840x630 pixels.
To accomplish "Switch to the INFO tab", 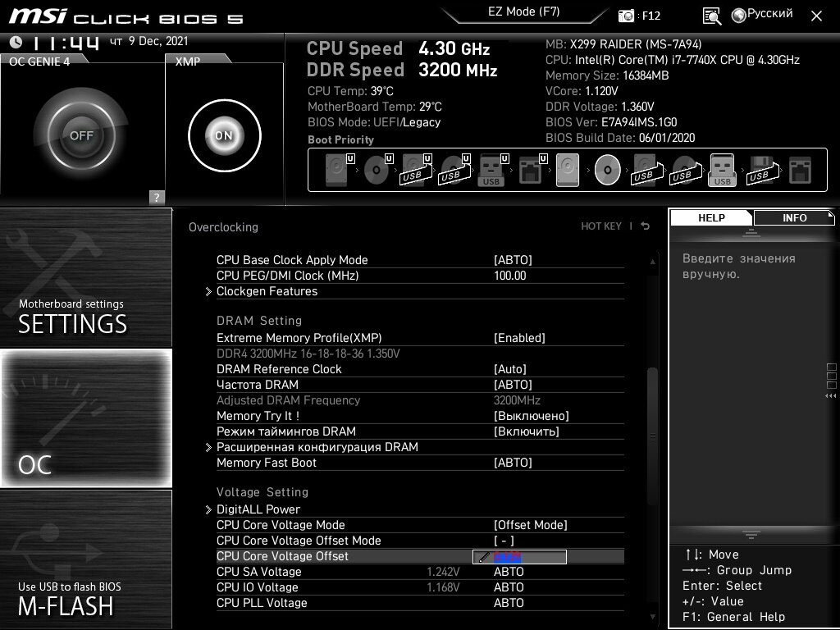I will point(794,217).
